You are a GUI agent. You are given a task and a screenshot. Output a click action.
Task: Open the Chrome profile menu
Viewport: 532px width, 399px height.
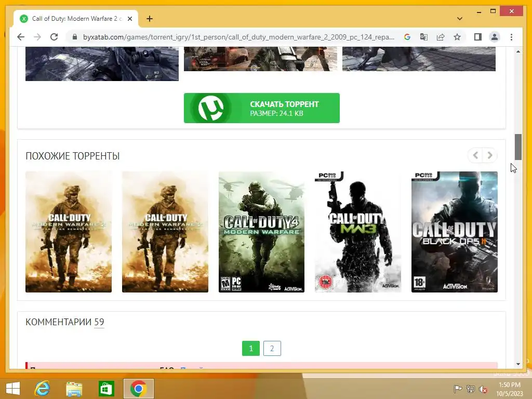click(495, 37)
